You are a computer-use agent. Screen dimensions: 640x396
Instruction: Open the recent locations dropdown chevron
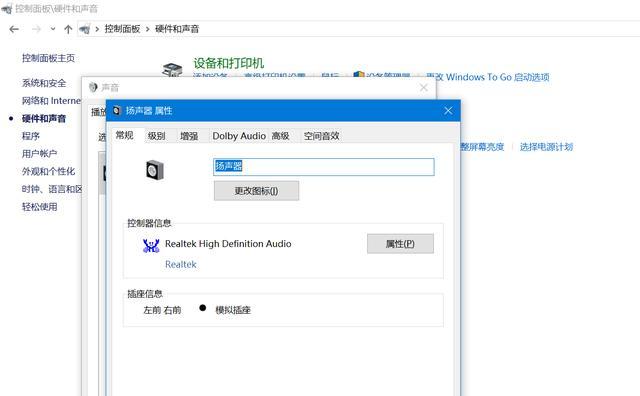click(x=53, y=29)
